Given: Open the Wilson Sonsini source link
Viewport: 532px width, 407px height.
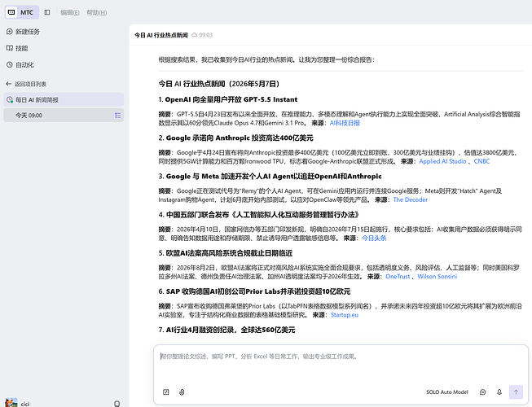Looking at the screenshot, I should (437, 276).
